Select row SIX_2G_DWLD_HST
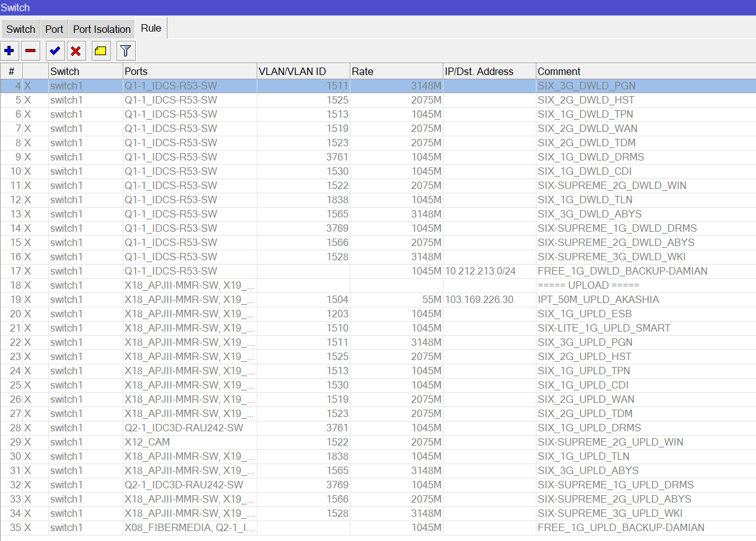The width and height of the screenshot is (756, 541). click(378, 100)
